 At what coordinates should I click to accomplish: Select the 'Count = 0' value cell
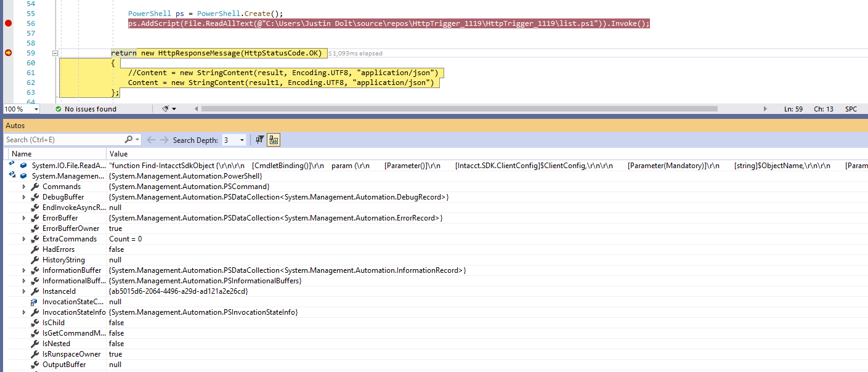click(126, 239)
